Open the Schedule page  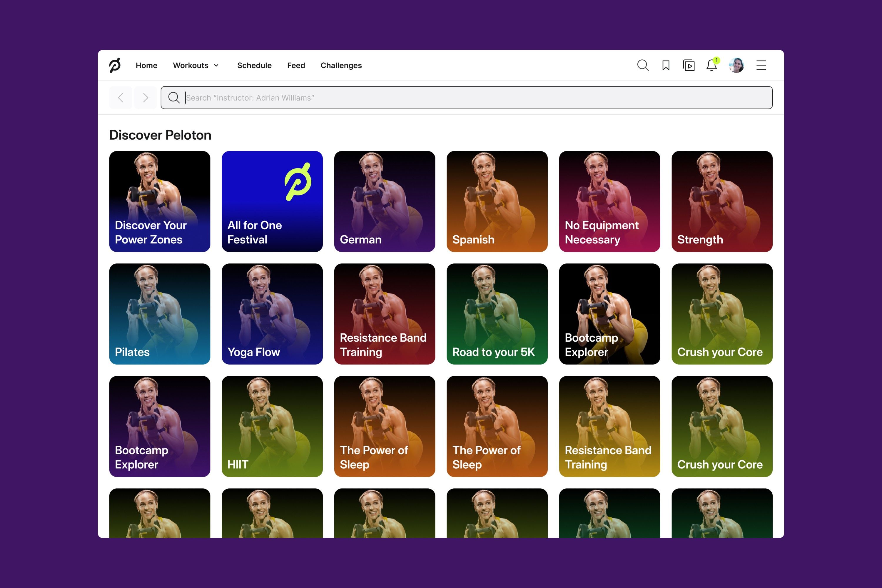(254, 65)
